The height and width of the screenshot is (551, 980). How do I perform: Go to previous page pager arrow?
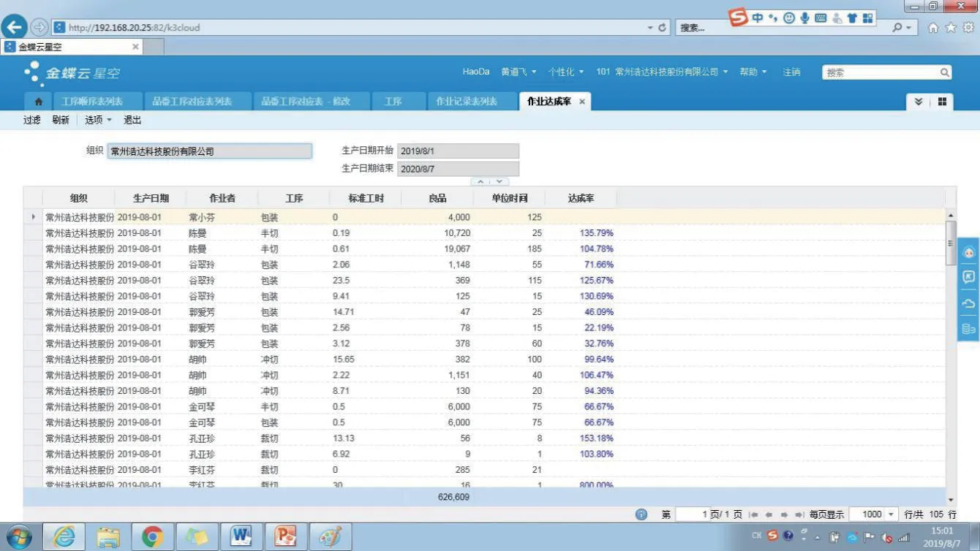(769, 514)
